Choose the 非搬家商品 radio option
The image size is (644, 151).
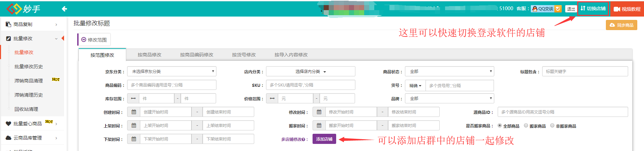552,126
